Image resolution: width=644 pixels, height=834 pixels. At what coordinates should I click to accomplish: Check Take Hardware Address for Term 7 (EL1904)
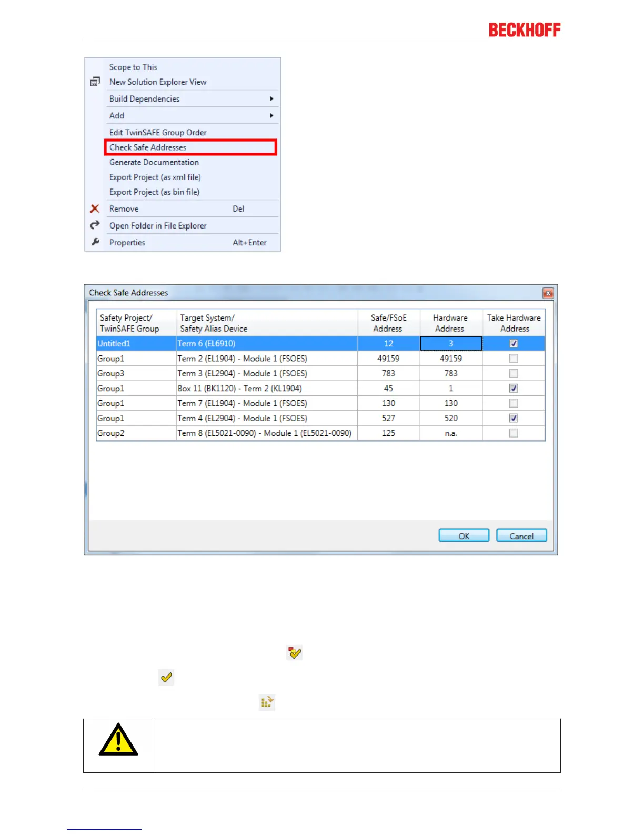pos(514,403)
